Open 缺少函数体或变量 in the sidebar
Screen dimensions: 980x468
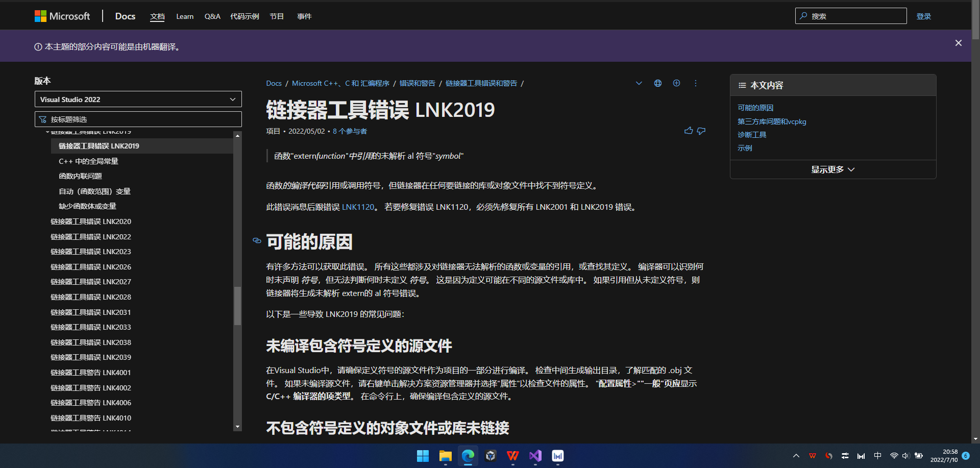87,206
